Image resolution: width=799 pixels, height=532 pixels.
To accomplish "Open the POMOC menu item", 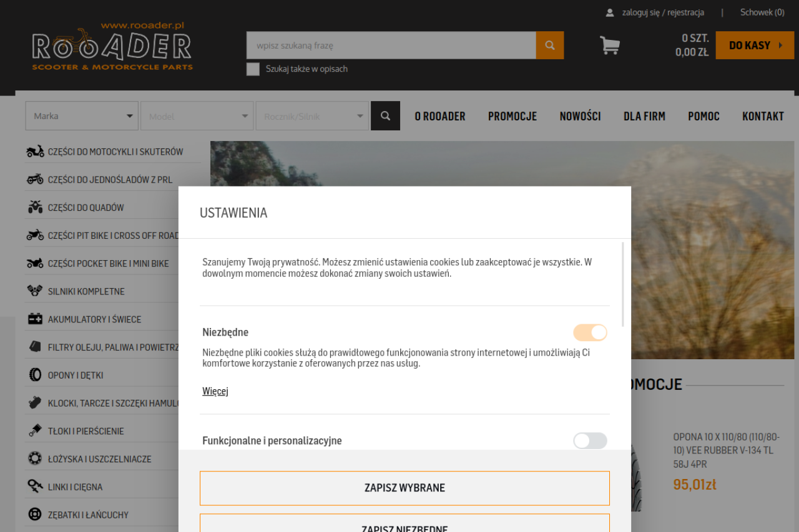I will pyautogui.click(x=703, y=116).
